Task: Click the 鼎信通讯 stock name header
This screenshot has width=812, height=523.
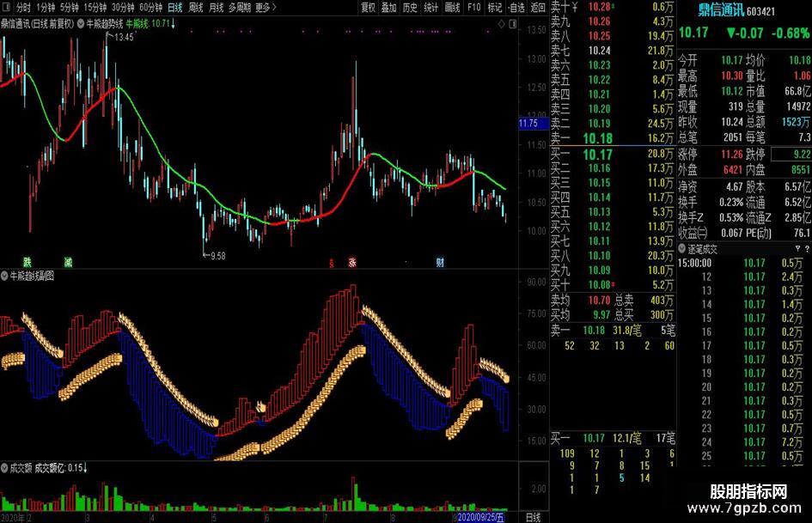Action: (721, 9)
